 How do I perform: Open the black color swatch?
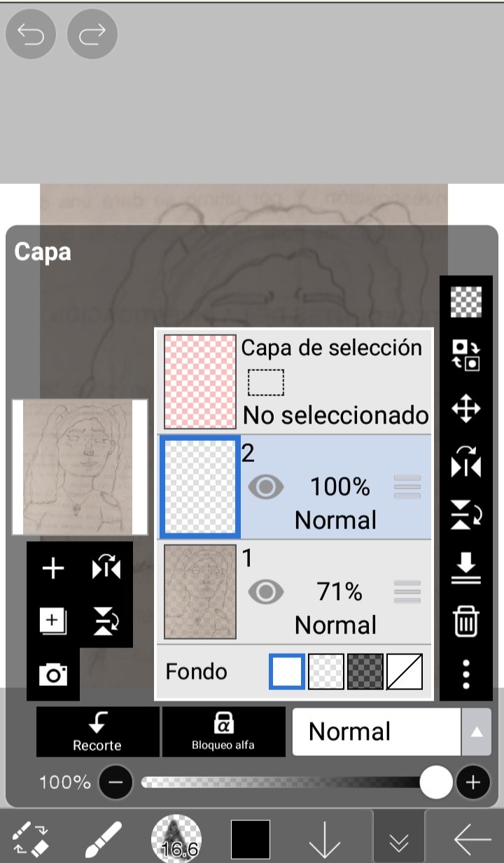point(251,839)
